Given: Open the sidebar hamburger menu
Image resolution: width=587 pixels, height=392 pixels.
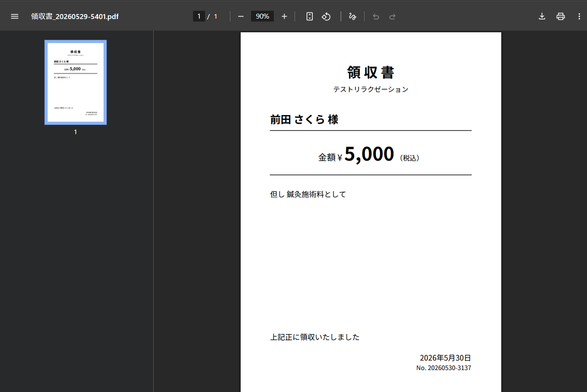Looking at the screenshot, I should (x=15, y=17).
